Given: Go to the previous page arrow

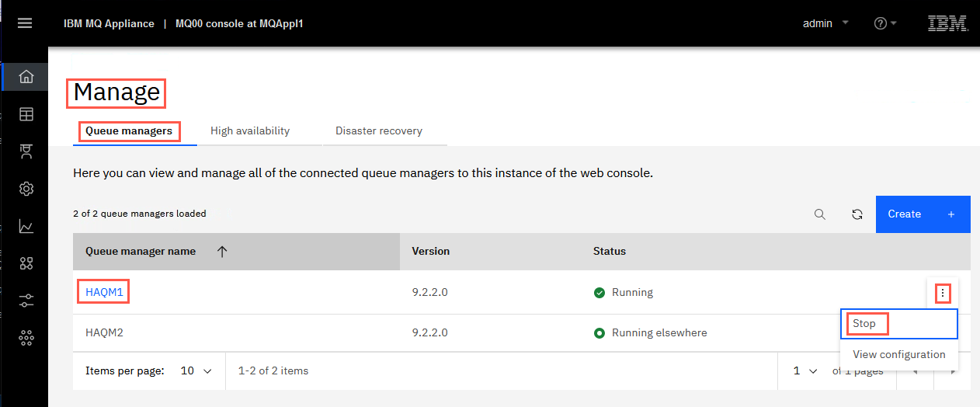Looking at the screenshot, I should pos(916,371).
